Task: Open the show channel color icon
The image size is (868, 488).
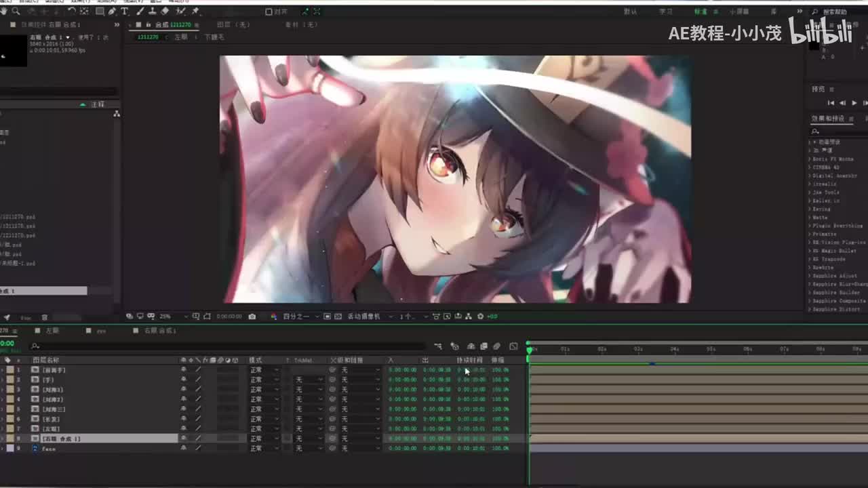Action: tap(274, 317)
